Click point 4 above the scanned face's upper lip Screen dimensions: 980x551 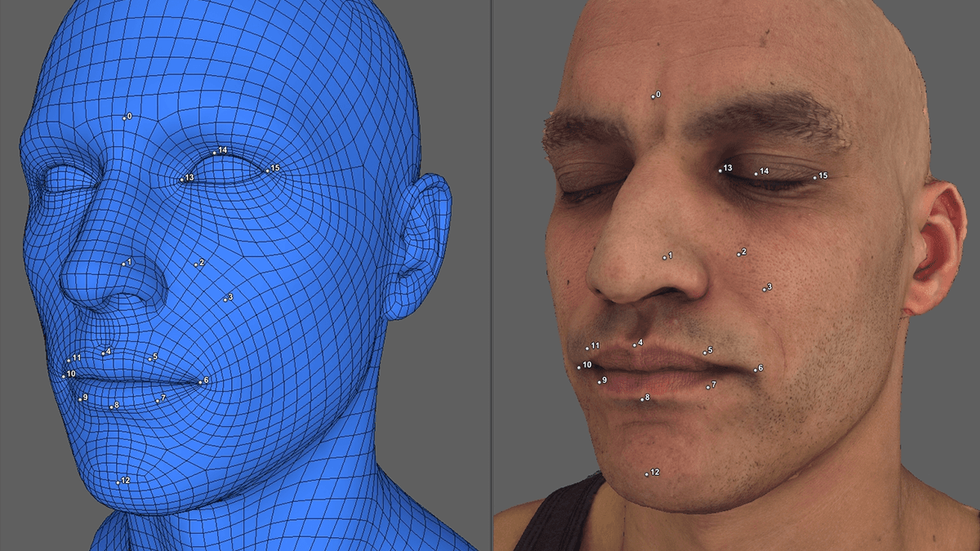tap(635, 344)
